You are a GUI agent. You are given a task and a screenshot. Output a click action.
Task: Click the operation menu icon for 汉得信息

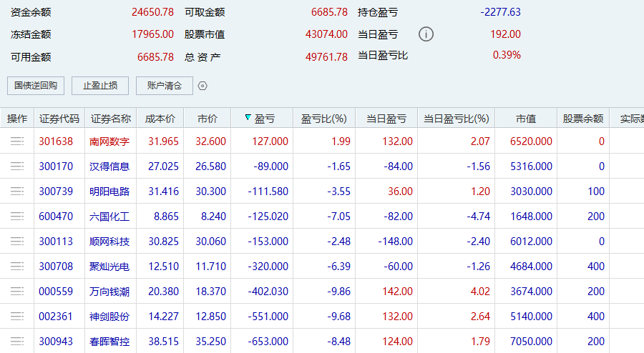pos(17,166)
